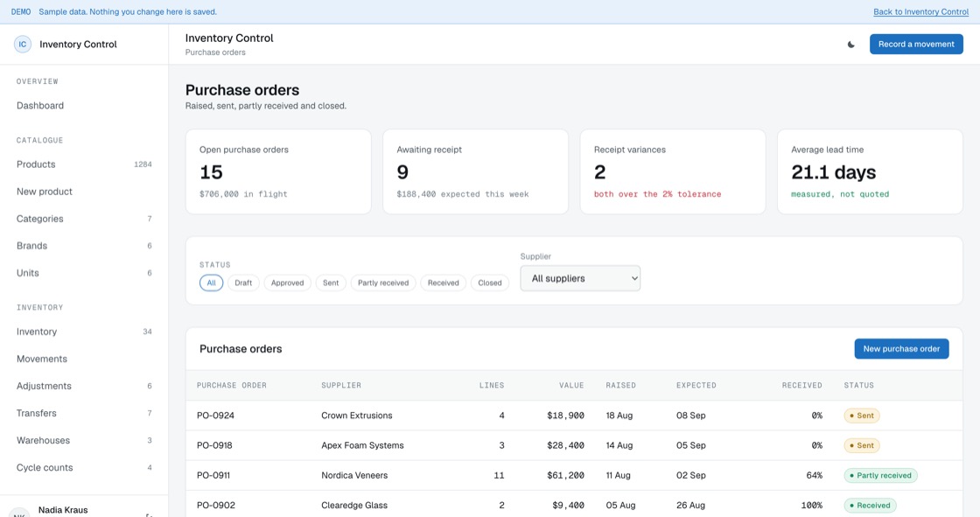Viewport: 980px width, 517px height.
Task: Click the Partly received badge for PO-0911
Action: tap(880, 476)
